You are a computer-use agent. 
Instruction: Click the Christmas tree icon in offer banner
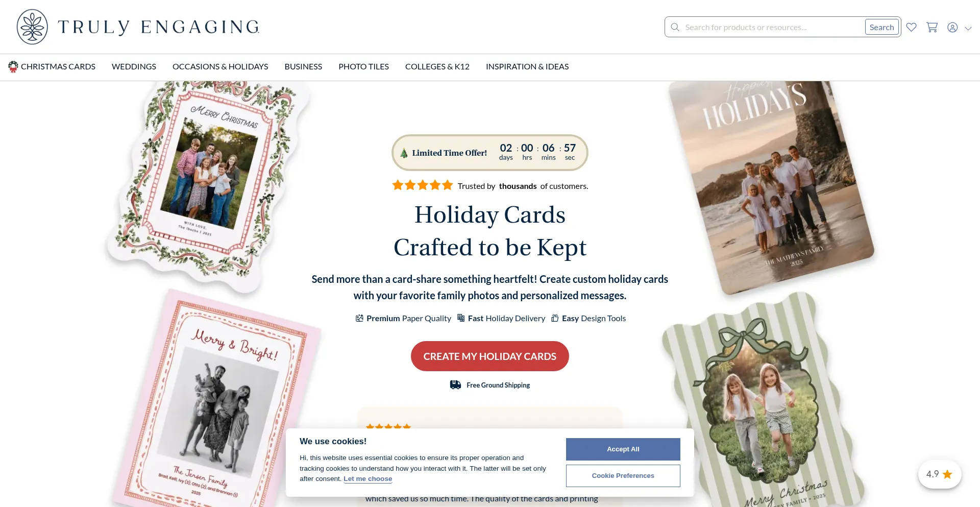coord(404,153)
